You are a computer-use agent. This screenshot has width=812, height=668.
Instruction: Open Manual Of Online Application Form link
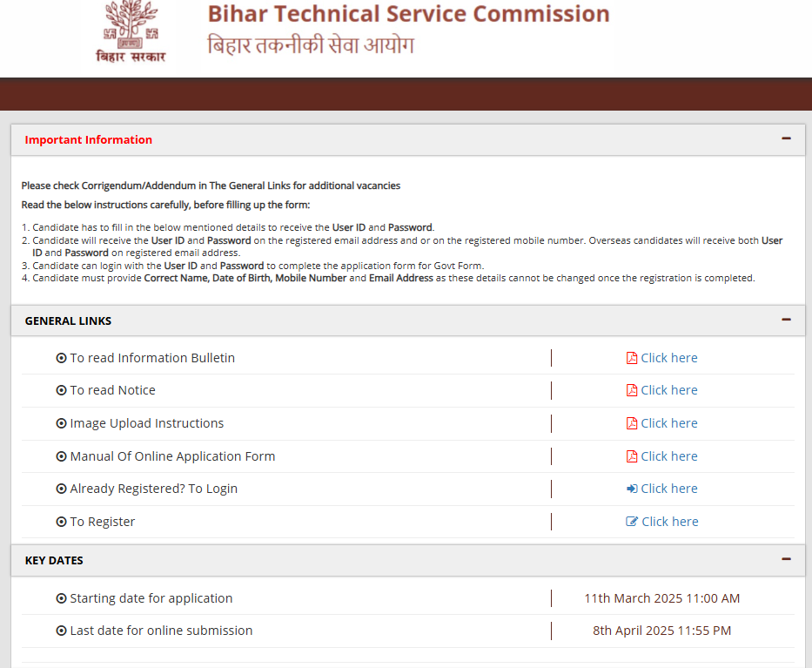tap(669, 456)
